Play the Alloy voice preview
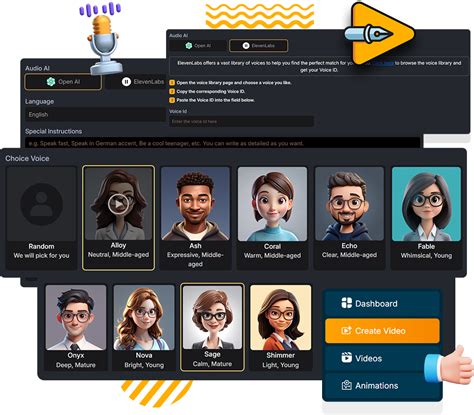 coord(118,204)
